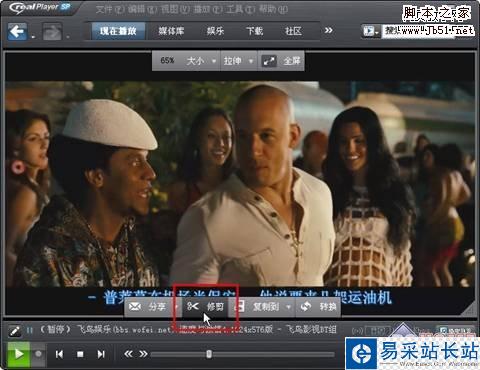Open dropdown dot beside forward arrow
The image size is (480, 370).
68,37
